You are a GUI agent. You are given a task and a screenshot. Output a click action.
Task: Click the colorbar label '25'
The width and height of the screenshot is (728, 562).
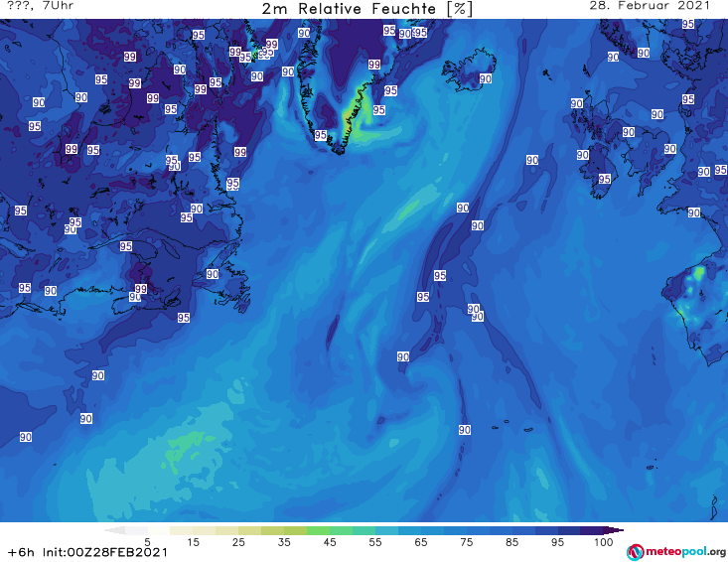pos(238,542)
